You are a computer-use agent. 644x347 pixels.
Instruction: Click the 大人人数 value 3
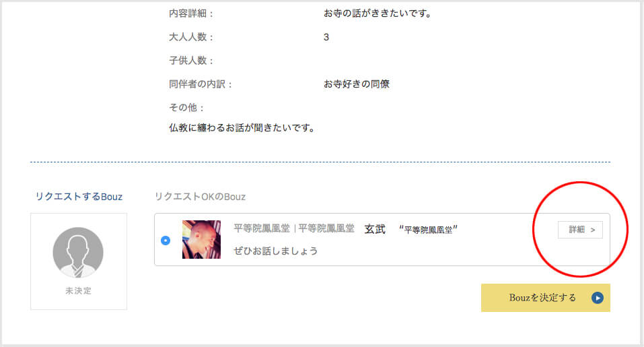coord(326,38)
